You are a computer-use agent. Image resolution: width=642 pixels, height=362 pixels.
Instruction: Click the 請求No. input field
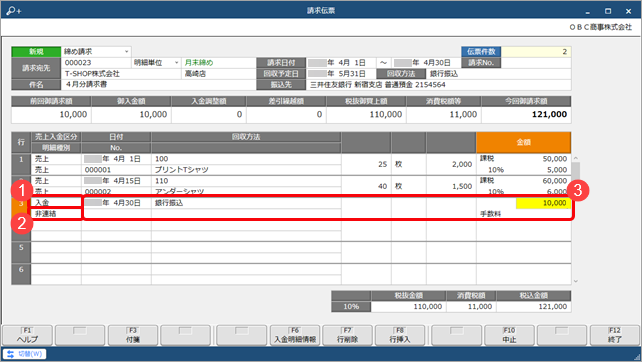(536, 63)
